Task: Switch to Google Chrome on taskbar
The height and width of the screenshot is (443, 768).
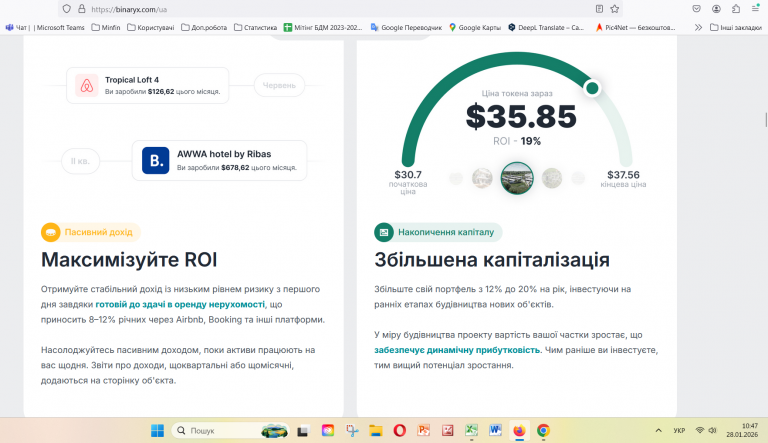Action: point(543,431)
